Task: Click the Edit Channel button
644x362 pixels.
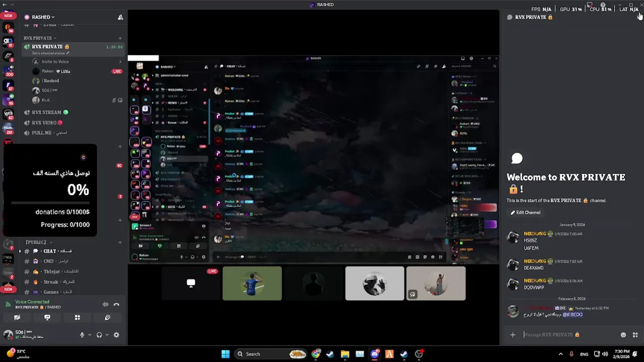Action: point(525,213)
